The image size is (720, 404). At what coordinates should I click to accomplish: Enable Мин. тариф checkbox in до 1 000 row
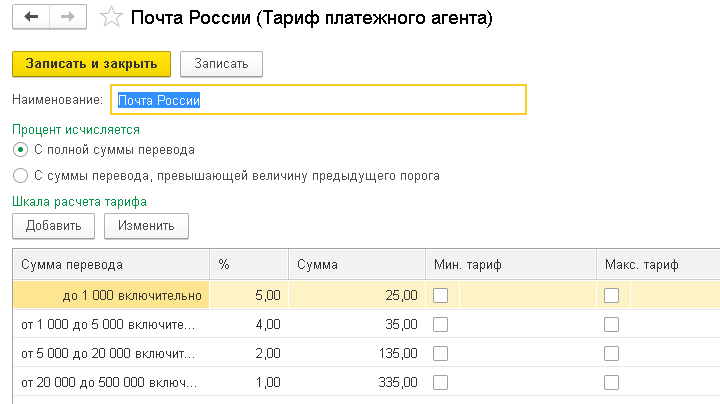[x=440, y=295]
